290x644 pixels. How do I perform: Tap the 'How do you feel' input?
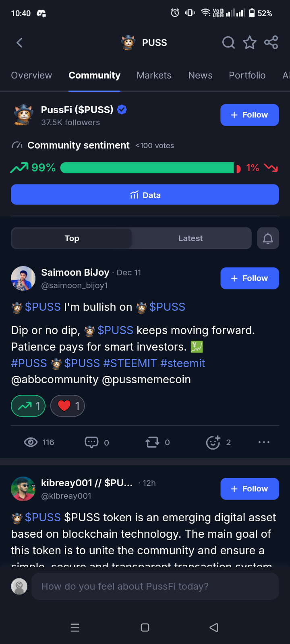155,586
